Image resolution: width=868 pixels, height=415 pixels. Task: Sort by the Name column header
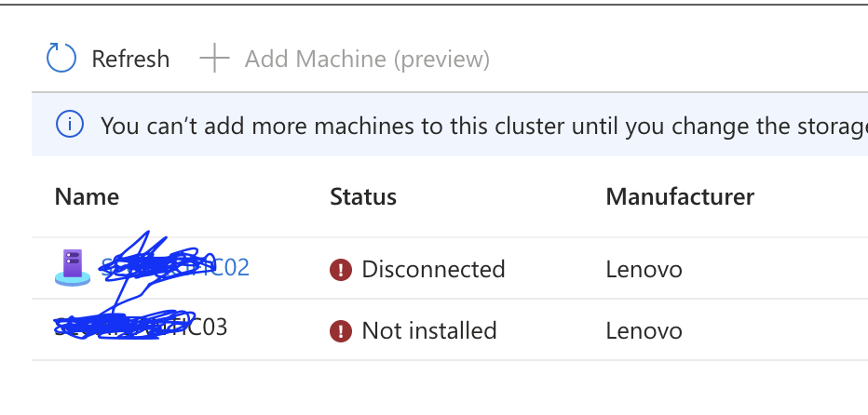(x=87, y=197)
